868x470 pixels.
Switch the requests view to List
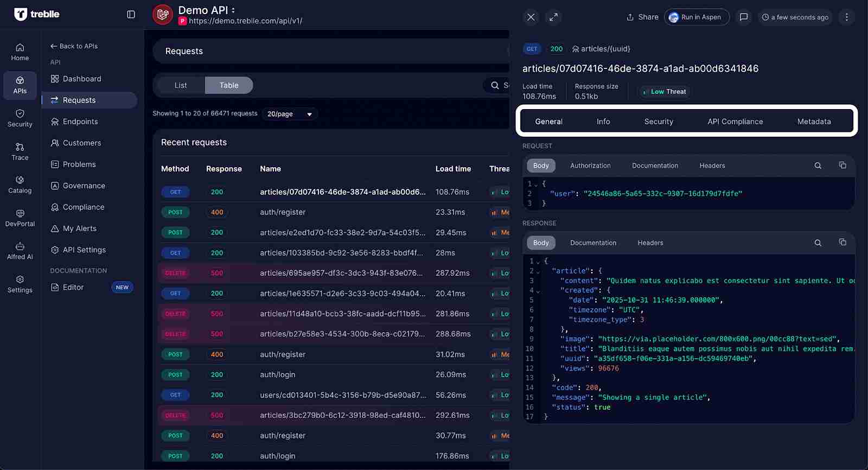181,85
